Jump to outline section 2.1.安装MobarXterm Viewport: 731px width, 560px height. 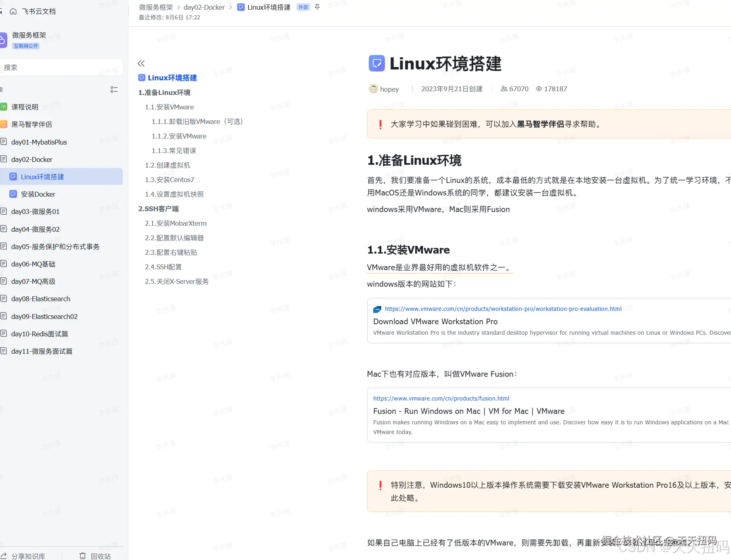pyautogui.click(x=176, y=223)
